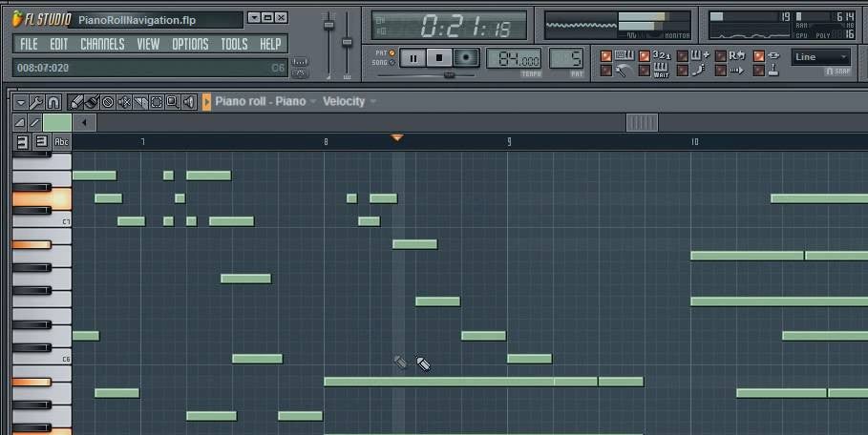Select the Zoom magnifier tool

pos(173,102)
